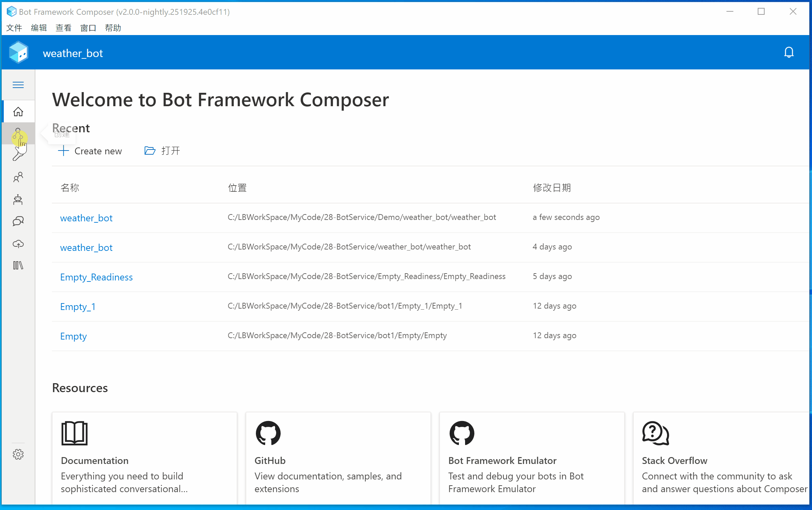Open the 帮助 menu
The height and width of the screenshot is (510, 812).
[x=113, y=28]
